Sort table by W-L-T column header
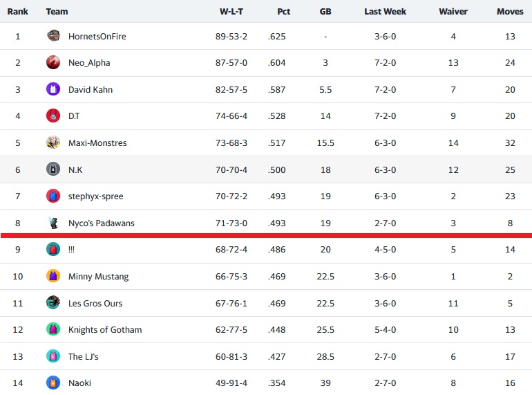Image resolution: width=532 pixels, height=395 pixels. pyautogui.click(x=231, y=12)
